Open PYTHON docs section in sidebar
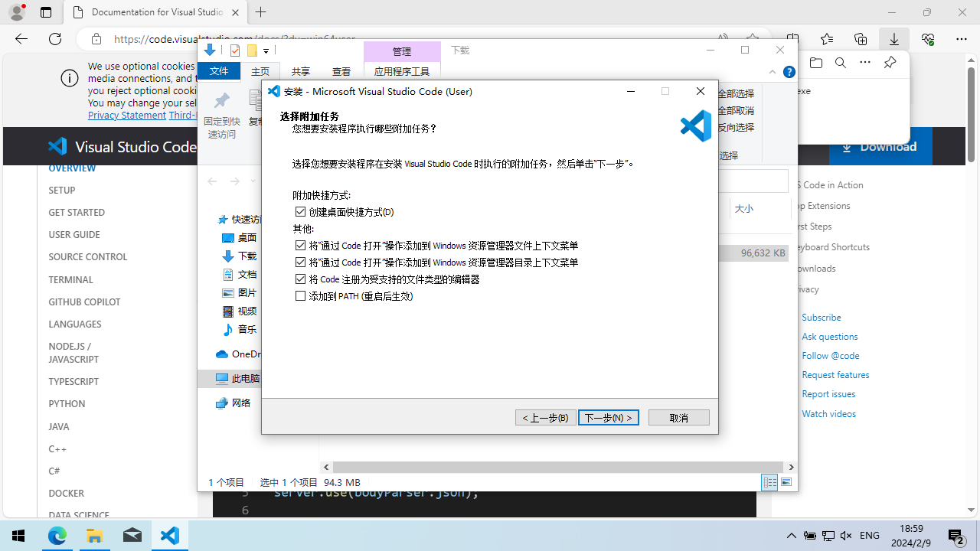 67,403
